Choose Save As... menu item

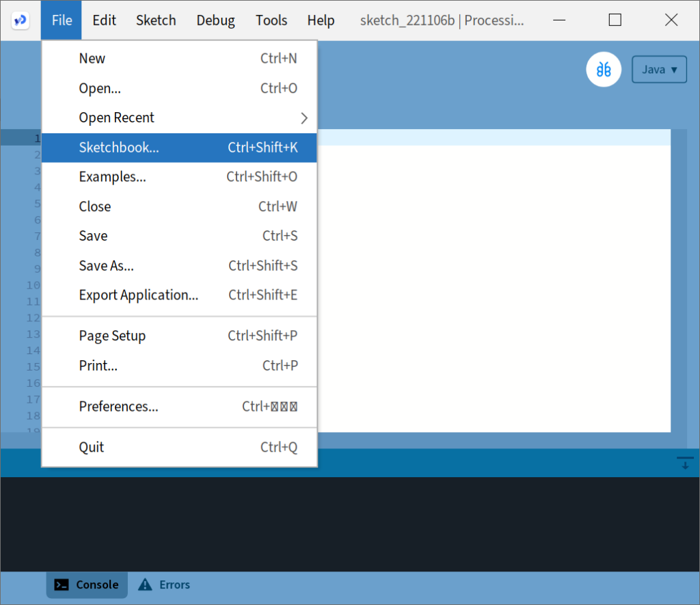click(179, 266)
